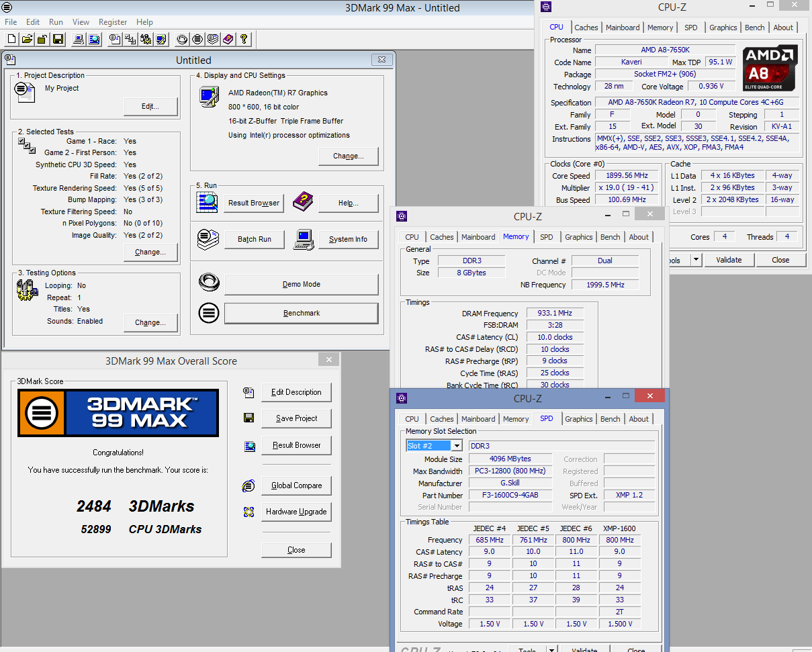Open the Edit menu
Image resolution: width=812 pixels, height=652 pixels.
[33, 22]
